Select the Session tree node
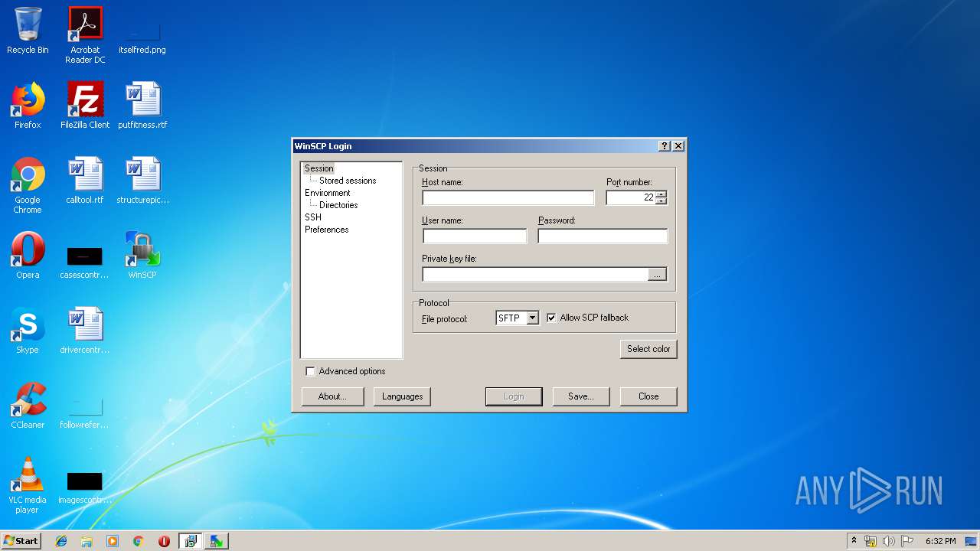This screenshot has width=980, height=551. [318, 168]
